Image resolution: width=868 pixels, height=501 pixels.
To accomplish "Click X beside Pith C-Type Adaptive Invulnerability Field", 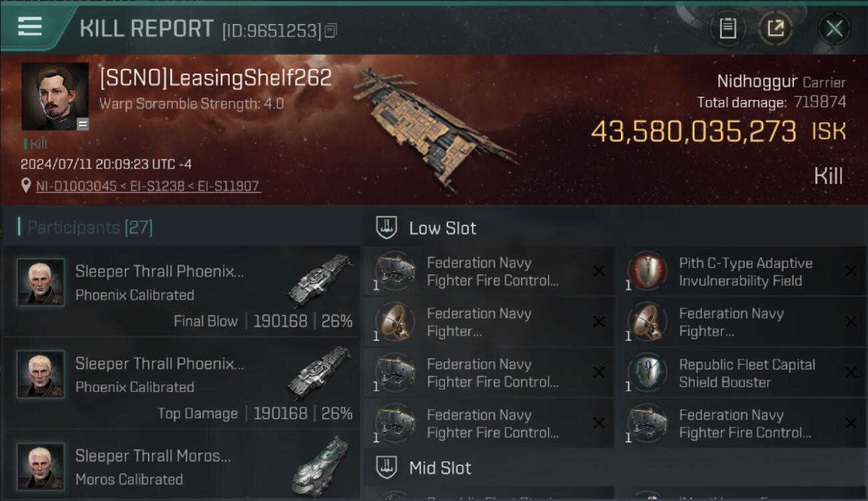I will 851,271.
